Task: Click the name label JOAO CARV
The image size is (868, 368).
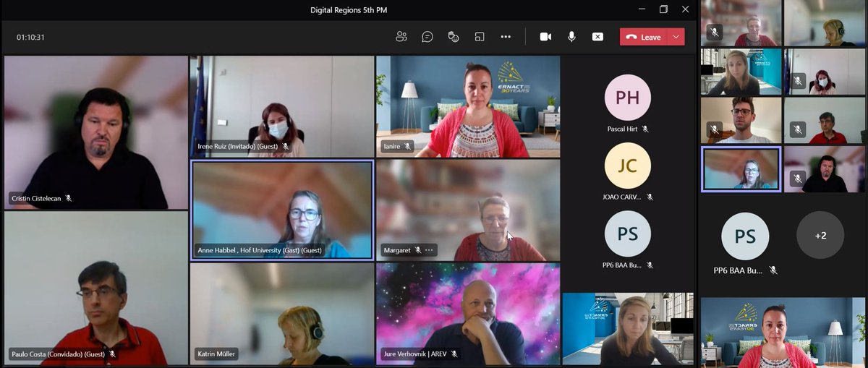Action: (x=623, y=197)
